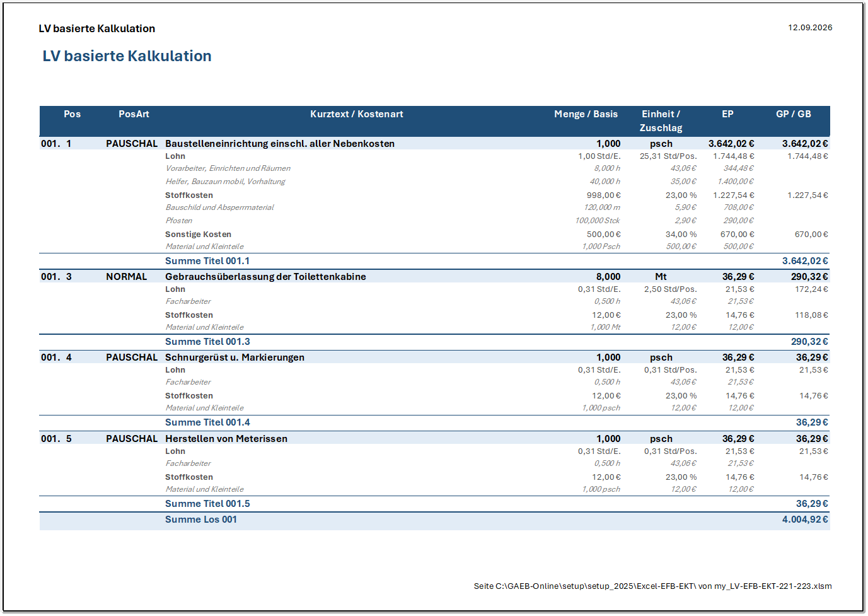
Task: Click the 118,08 € Stoffkosten total
Action: pyautogui.click(x=811, y=315)
